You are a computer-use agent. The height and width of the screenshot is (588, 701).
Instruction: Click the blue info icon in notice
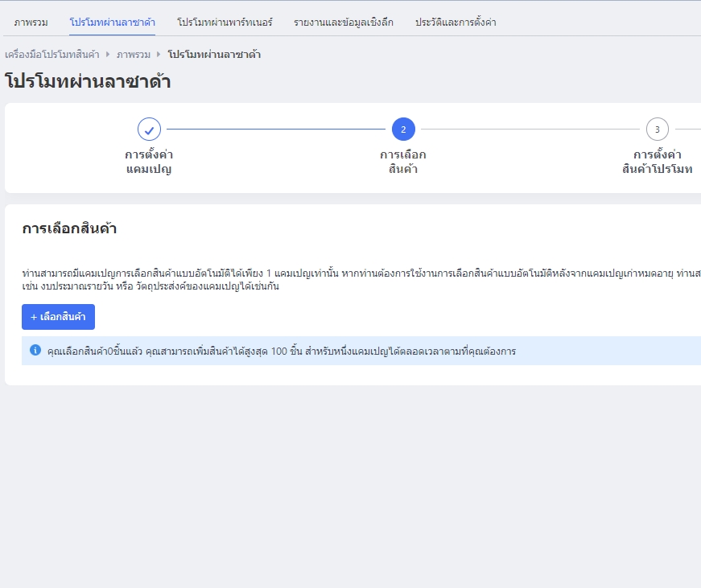pyautogui.click(x=35, y=350)
